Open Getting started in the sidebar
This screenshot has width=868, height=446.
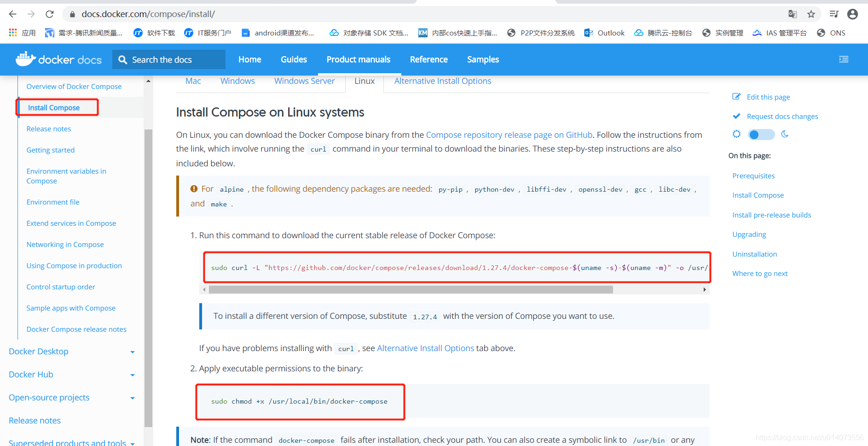click(51, 150)
